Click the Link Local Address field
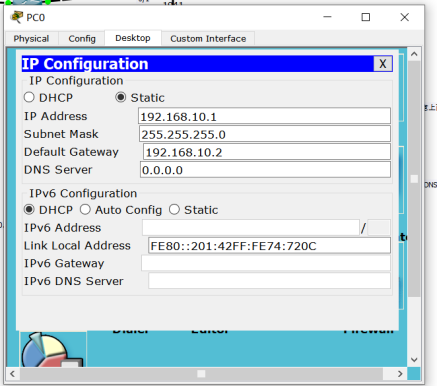This screenshot has width=438, height=387. [269, 246]
